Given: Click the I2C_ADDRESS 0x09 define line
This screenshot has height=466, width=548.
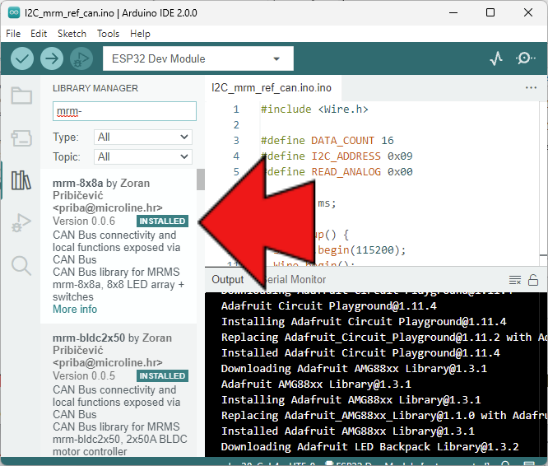Looking at the screenshot, I should coord(337,156).
